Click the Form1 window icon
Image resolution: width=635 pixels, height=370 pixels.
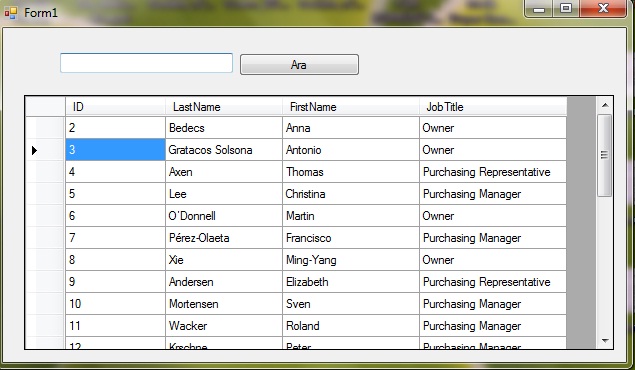click(x=11, y=13)
